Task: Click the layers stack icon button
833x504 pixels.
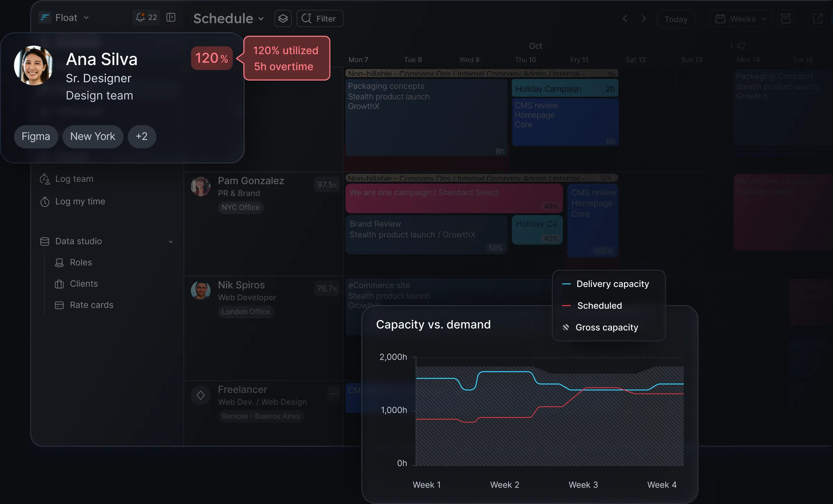Action: tap(283, 18)
